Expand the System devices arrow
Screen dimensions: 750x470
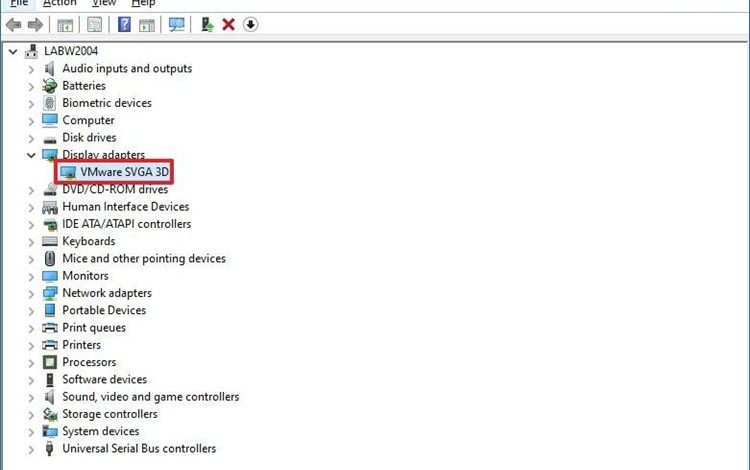(31, 432)
